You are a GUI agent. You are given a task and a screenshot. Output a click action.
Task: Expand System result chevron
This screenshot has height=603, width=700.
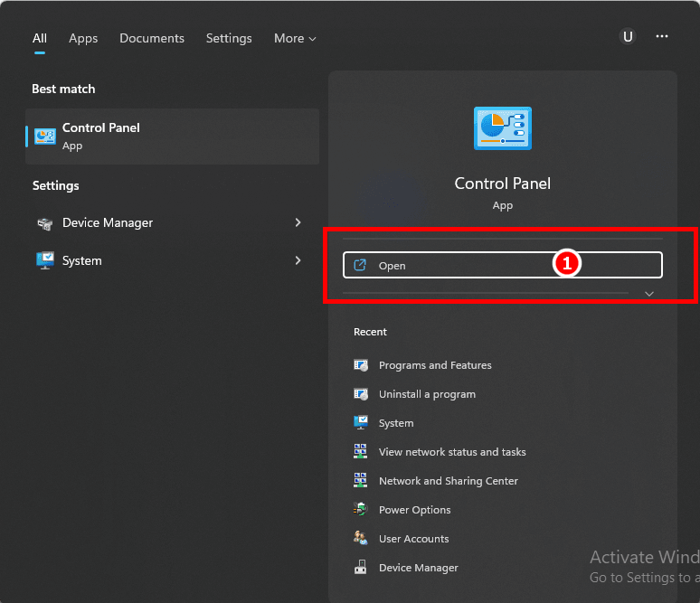[298, 260]
